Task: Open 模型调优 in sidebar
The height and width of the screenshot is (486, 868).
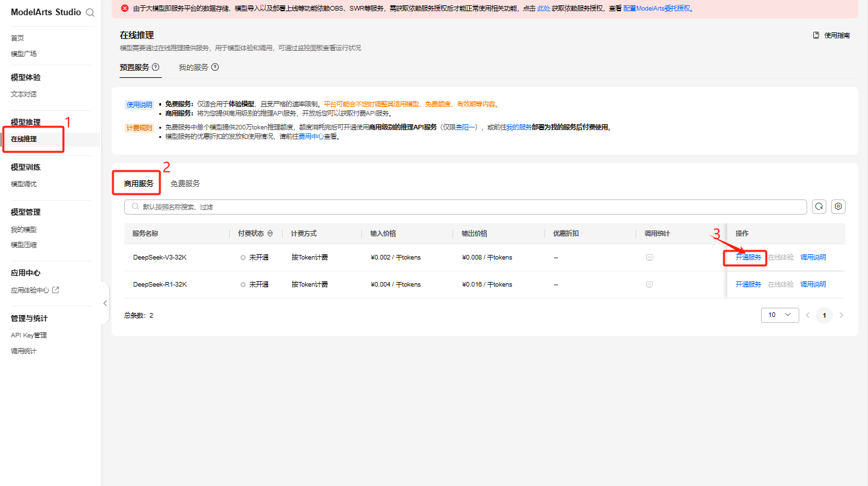Action: point(24,184)
